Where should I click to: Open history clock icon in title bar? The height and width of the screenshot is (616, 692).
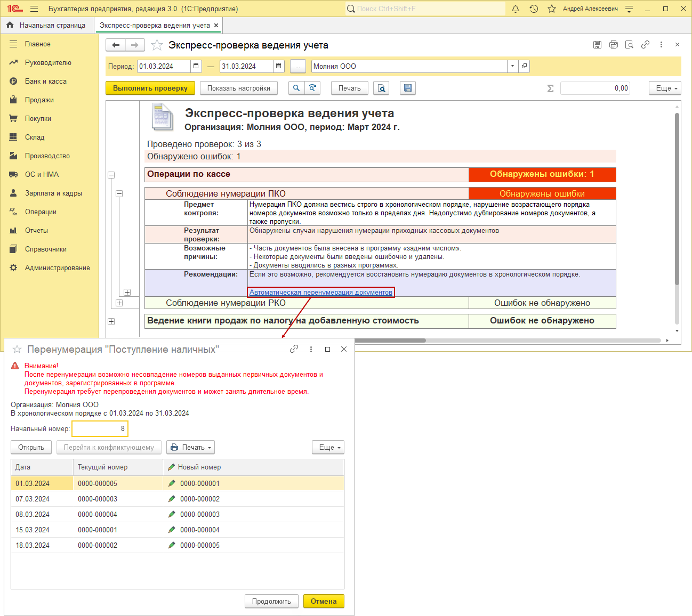point(534,9)
